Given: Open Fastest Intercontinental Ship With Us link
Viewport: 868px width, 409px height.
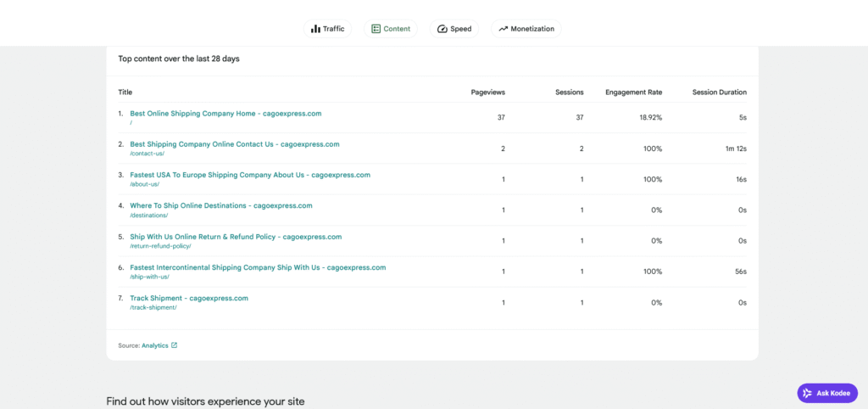Looking at the screenshot, I should [258, 267].
